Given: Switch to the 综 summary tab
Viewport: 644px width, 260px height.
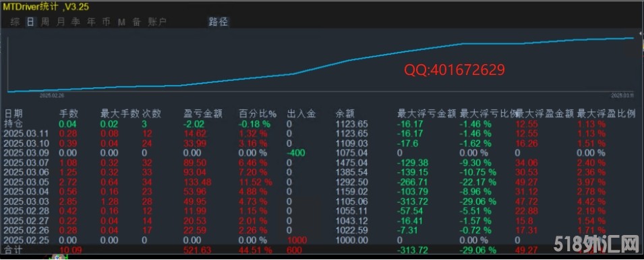Looking at the screenshot, I should [x=16, y=22].
